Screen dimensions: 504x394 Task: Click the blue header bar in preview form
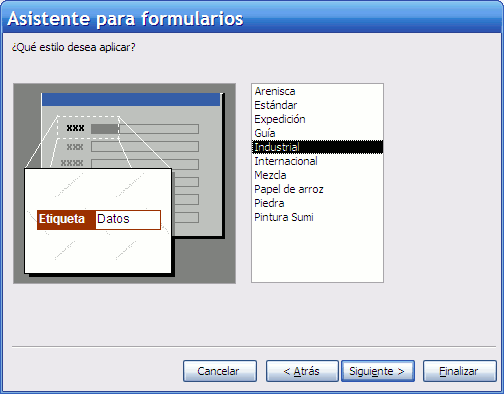pos(131,100)
